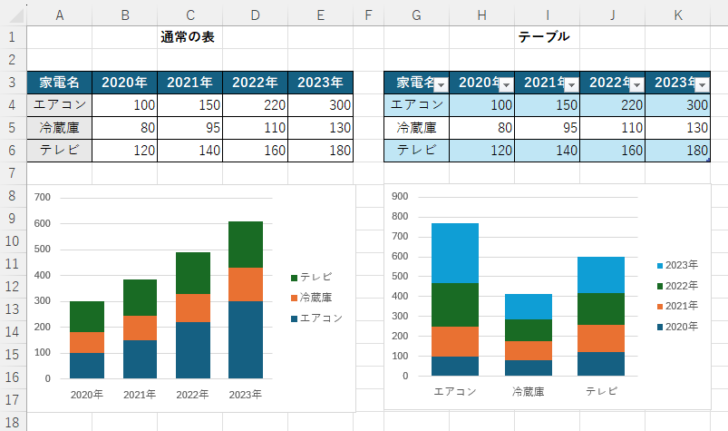Select column G header
The width and height of the screenshot is (728, 431).
click(416, 15)
